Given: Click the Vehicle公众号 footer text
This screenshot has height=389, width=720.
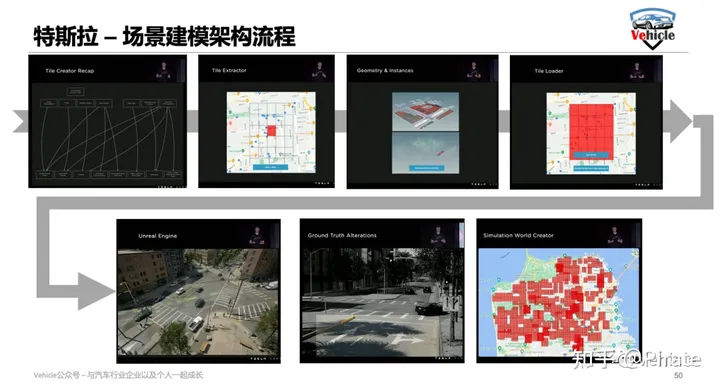Looking at the screenshot, I should coord(118,375).
